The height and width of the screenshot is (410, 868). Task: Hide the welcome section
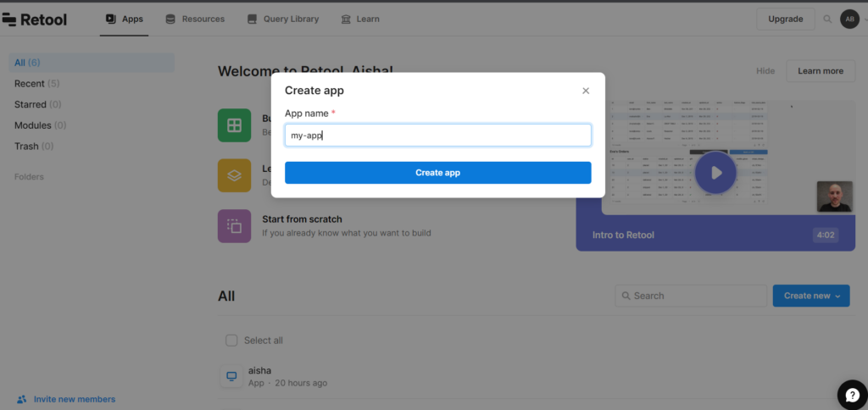pyautogui.click(x=765, y=71)
